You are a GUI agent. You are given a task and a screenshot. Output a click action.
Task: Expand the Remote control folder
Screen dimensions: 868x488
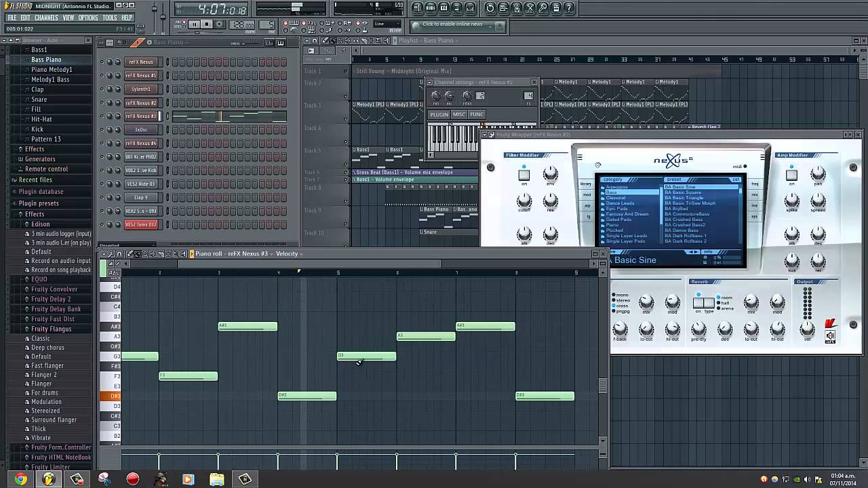(x=46, y=169)
